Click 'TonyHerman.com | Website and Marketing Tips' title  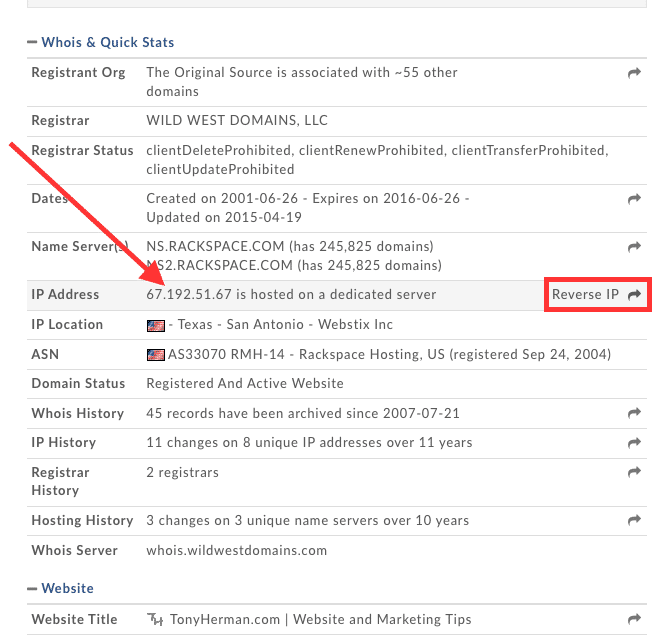coord(320,619)
